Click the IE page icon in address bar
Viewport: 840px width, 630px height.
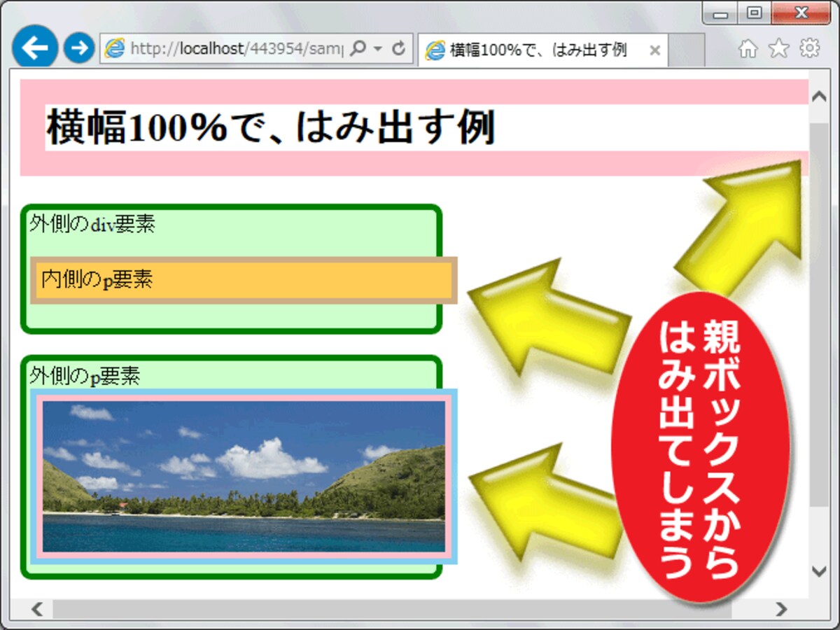click(x=114, y=48)
